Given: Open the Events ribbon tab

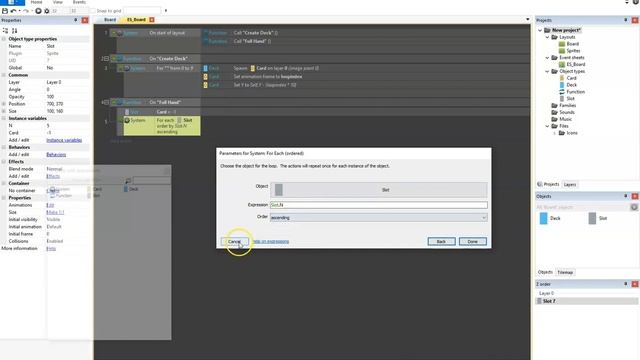Looking at the screenshot, I should click(x=79, y=2).
